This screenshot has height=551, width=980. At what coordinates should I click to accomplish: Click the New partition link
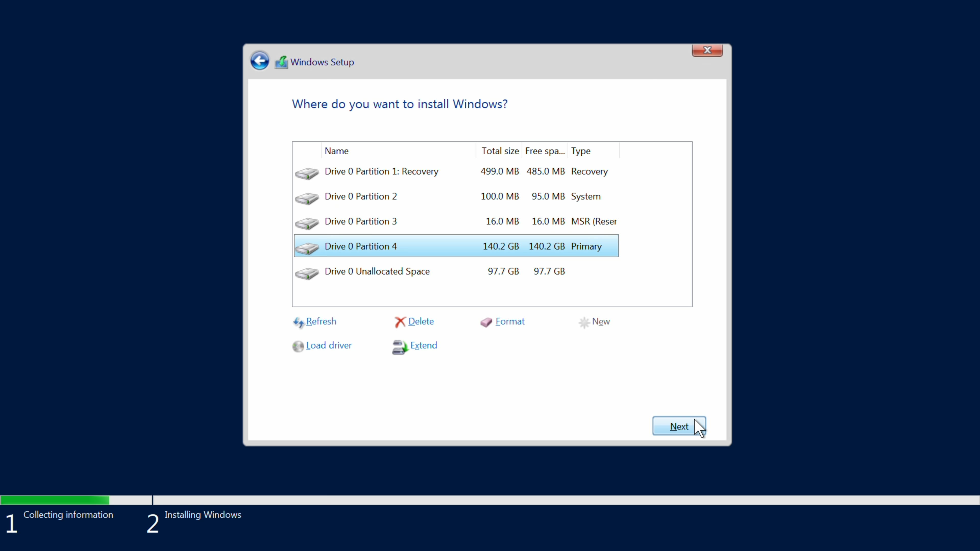[x=601, y=321]
